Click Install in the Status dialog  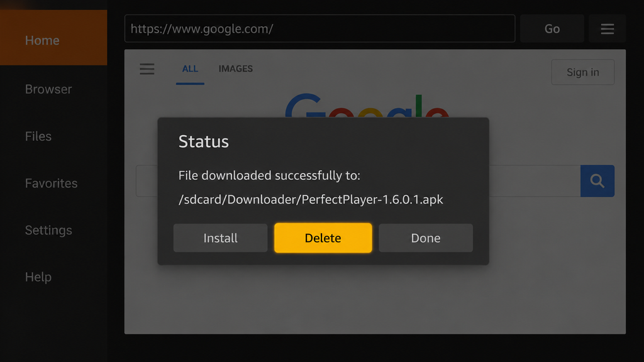[220, 238]
